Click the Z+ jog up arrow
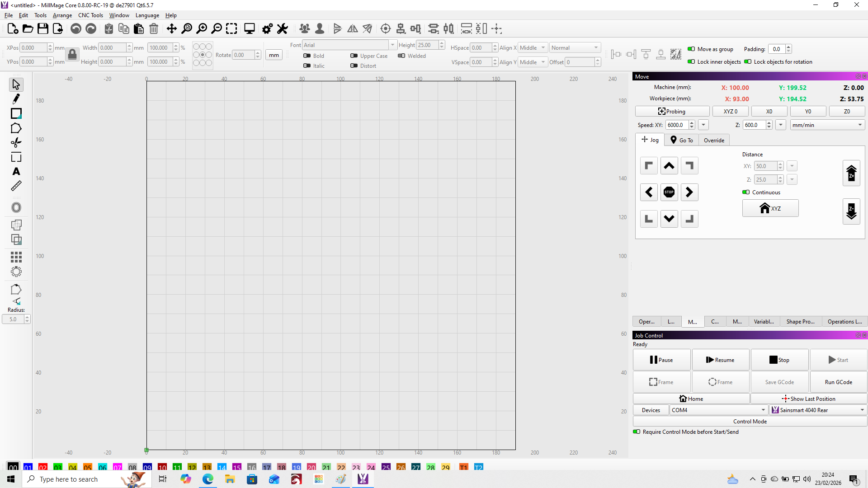This screenshot has width=868, height=488. pos(851,173)
